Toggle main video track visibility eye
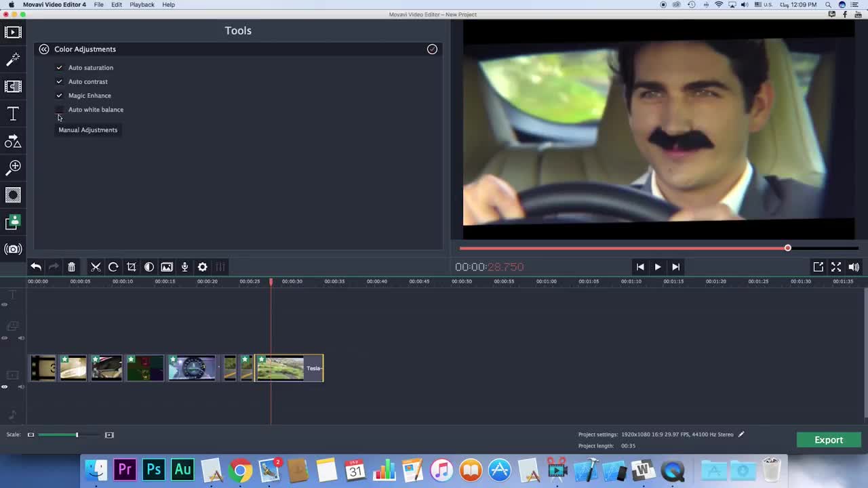868x488 pixels. 5,387
